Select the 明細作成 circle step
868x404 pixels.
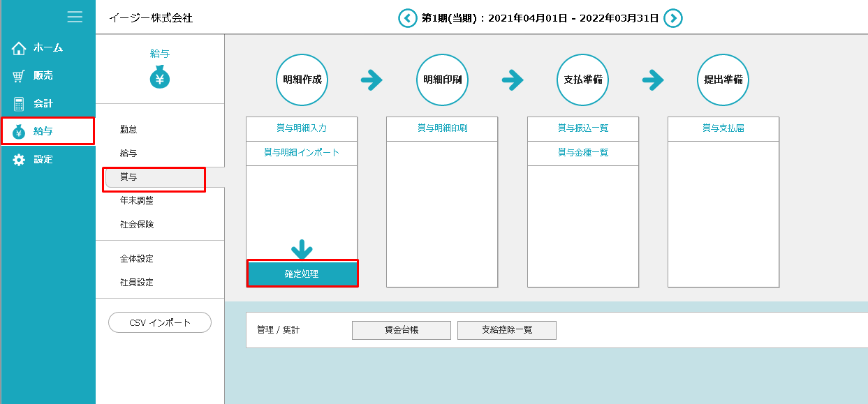302,80
